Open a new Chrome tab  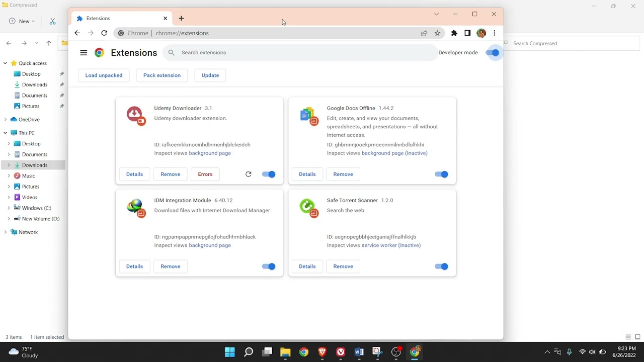click(x=181, y=19)
